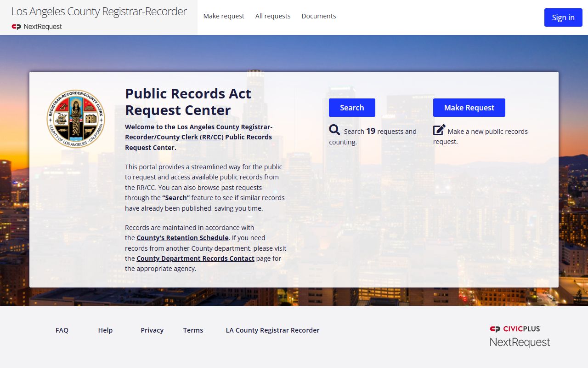The width and height of the screenshot is (588, 368).
Task: Open the Privacy footer link
Action: [152, 330]
